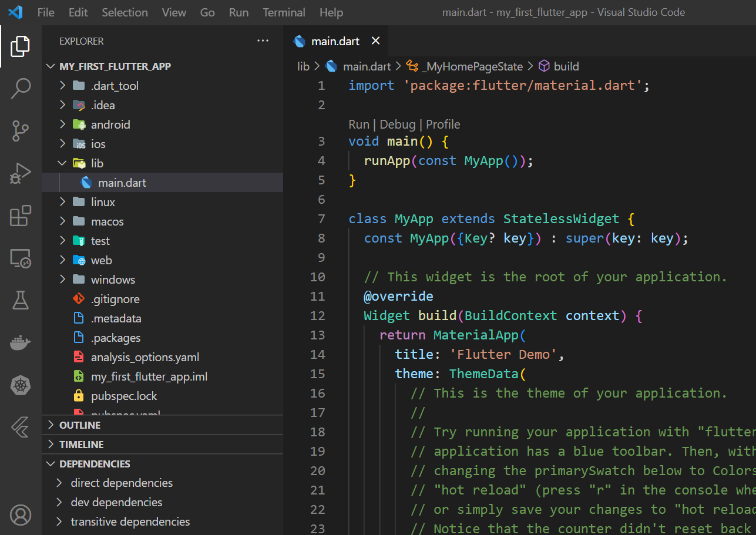Click the _MyHomePageState breadcrumb
The image size is (756, 535).
coord(472,66)
